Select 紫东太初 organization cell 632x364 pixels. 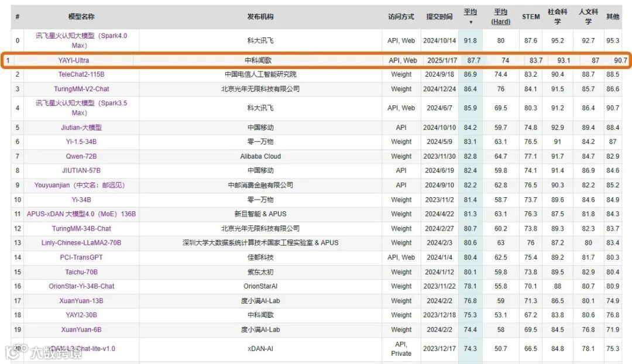(x=260, y=272)
